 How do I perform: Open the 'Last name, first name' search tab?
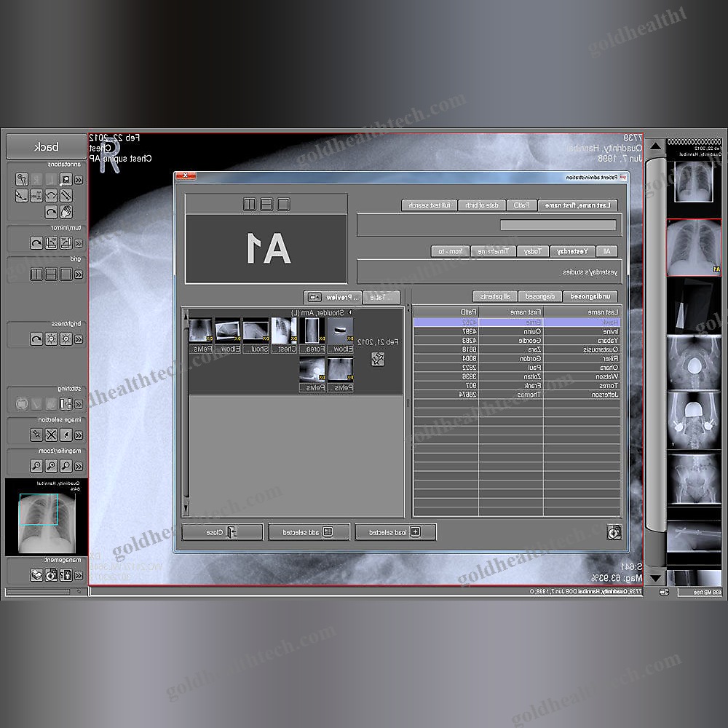pos(577,205)
